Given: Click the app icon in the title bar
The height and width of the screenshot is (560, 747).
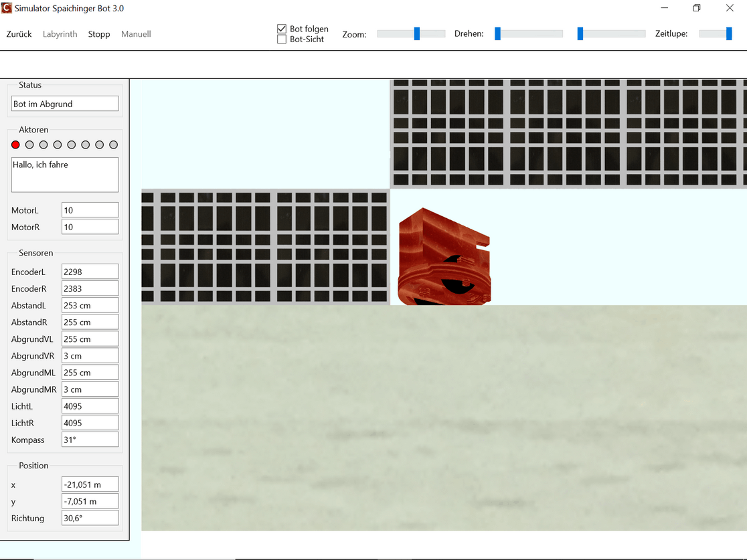Looking at the screenshot, I should 7,9.
